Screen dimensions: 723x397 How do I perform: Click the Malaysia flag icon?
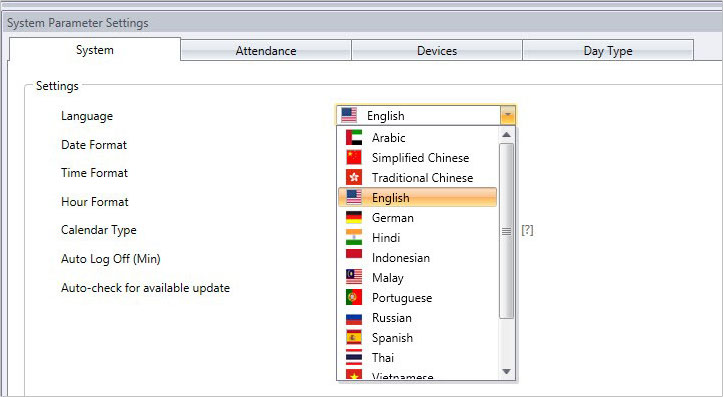click(x=354, y=277)
